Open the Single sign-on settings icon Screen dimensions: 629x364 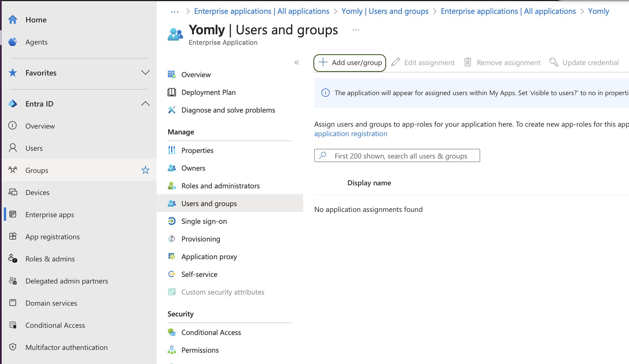point(171,221)
